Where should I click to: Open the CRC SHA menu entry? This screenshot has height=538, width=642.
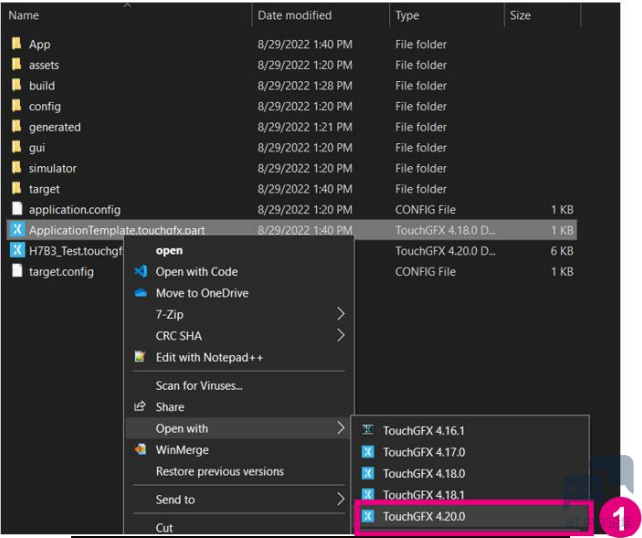239,336
